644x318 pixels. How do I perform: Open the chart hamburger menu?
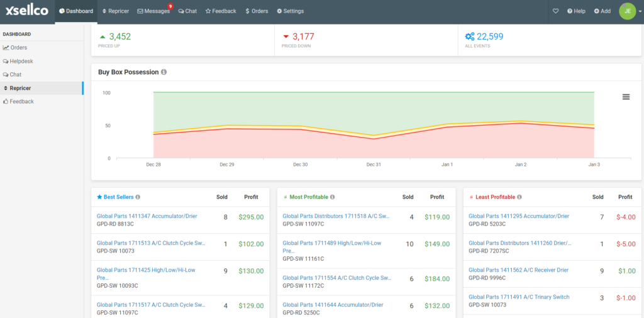[x=626, y=97]
